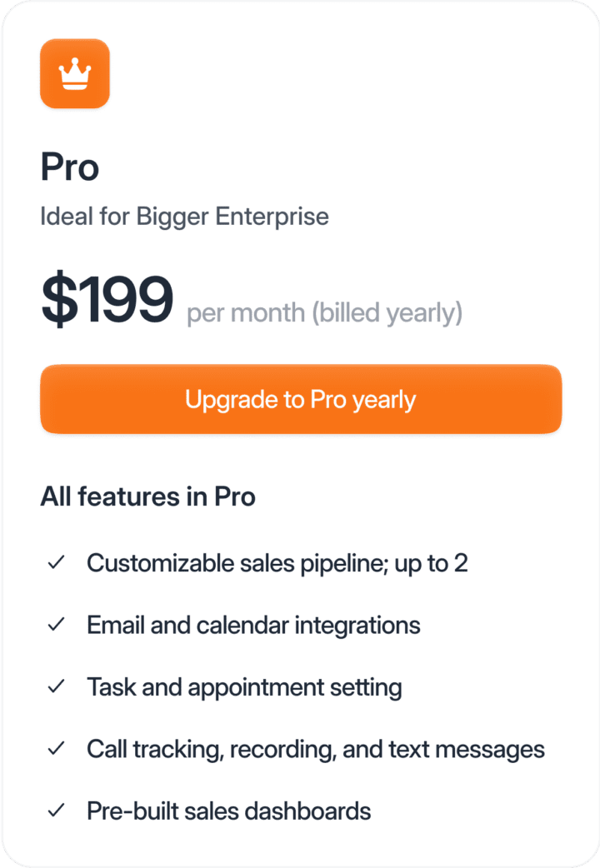Click the Ideal for Bigger Enterprise subtitle
The height and width of the screenshot is (868, 600).
tap(184, 217)
